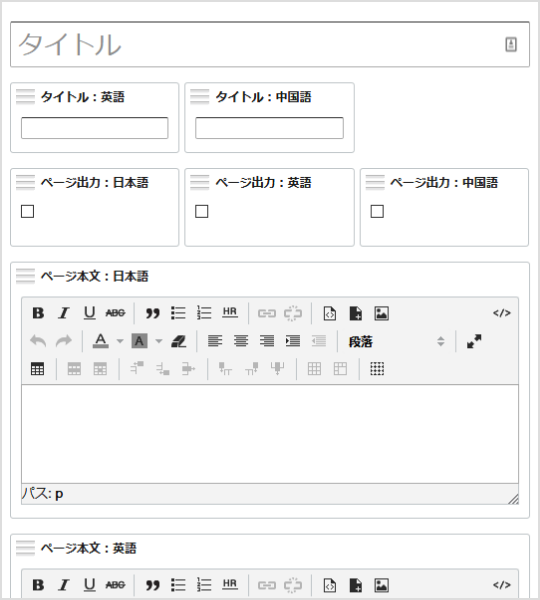Delete table column
This screenshot has width=540, height=600.
277,368
